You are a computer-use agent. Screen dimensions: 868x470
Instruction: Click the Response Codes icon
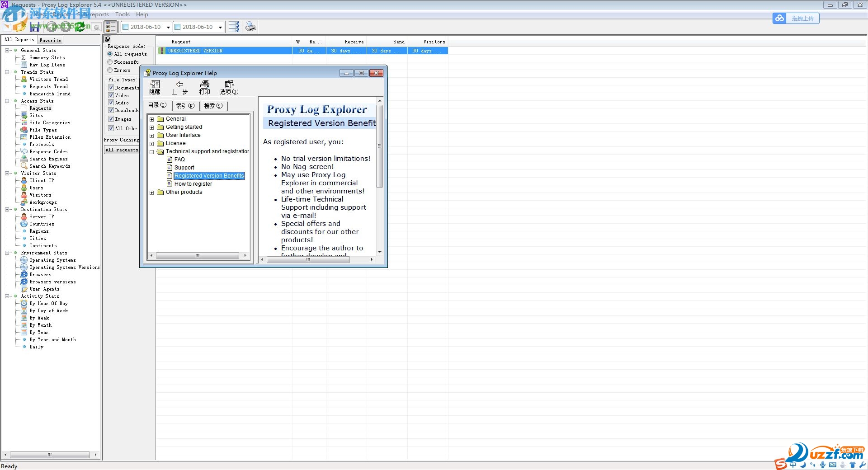point(24,151)
